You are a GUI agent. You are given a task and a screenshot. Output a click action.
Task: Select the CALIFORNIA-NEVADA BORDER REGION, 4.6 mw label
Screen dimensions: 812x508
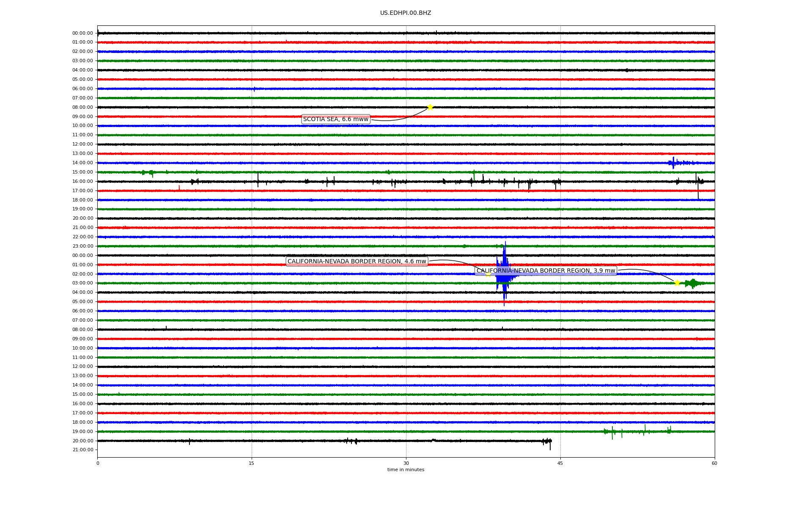pyautogui.click(x=357, y=262)
